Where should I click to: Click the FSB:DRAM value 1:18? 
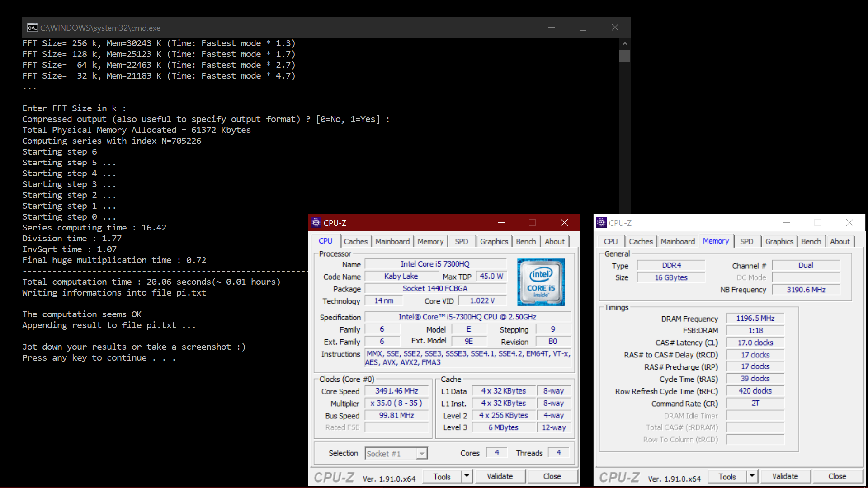[x=755, y=330]
